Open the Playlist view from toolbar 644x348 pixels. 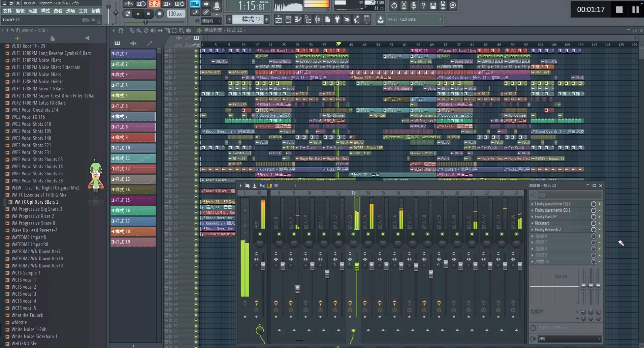pos(279,20)
